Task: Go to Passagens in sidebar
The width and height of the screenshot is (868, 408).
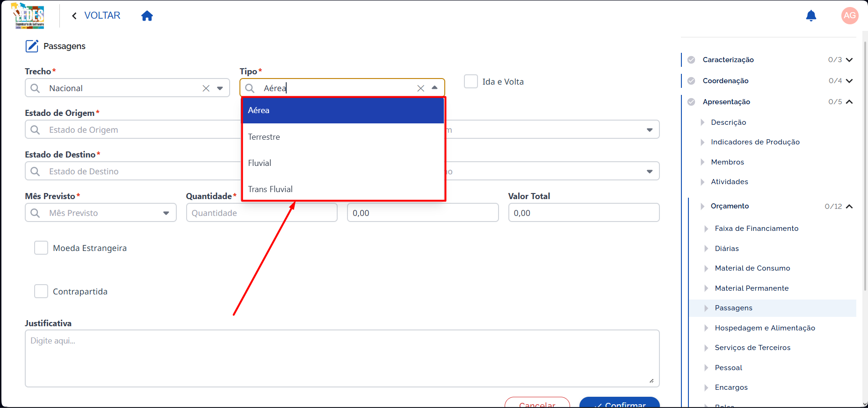Action: tap(773, 308)
